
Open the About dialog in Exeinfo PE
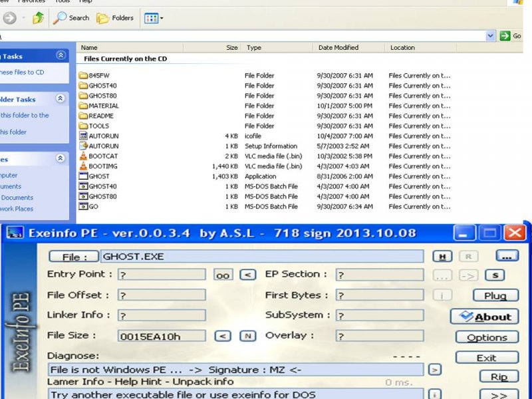click(x=484, y=317)
